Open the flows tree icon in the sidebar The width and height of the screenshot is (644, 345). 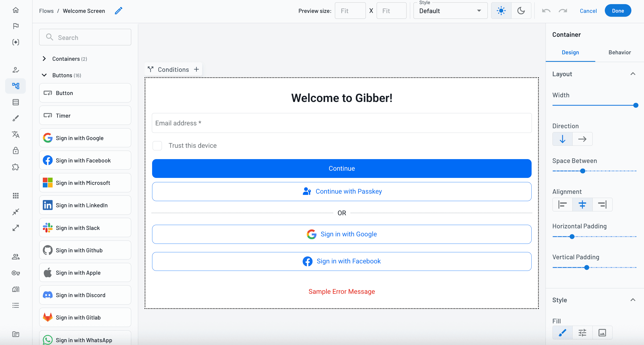(16, 86)
